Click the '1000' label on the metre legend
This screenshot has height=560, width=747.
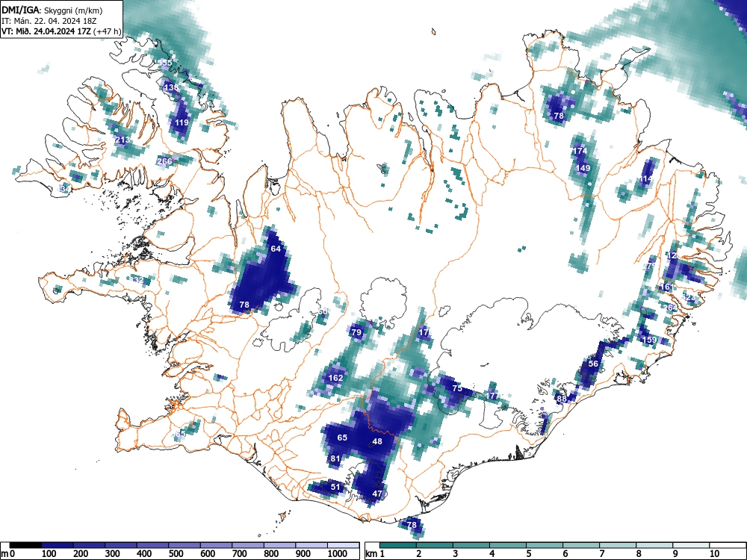[338, 554]
